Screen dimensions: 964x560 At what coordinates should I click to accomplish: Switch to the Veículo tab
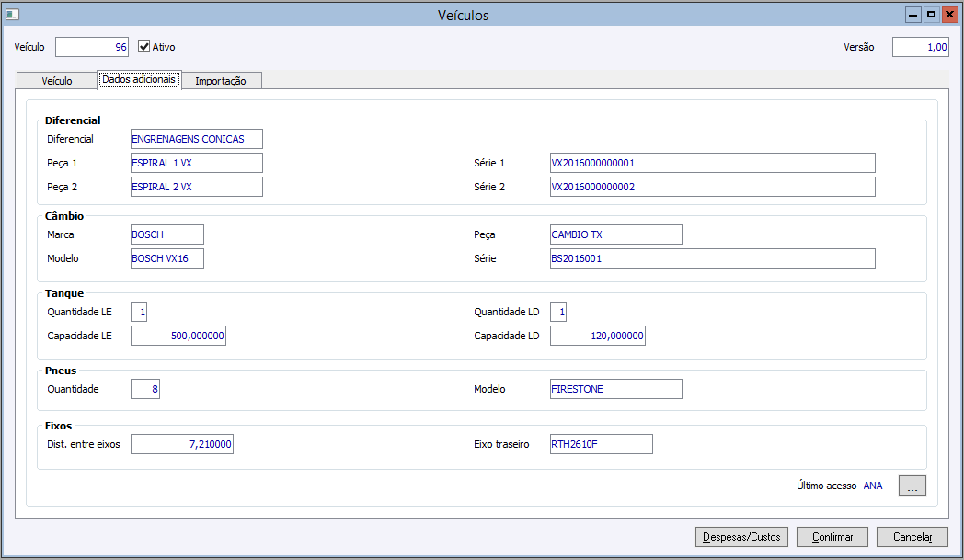[57, 81]
